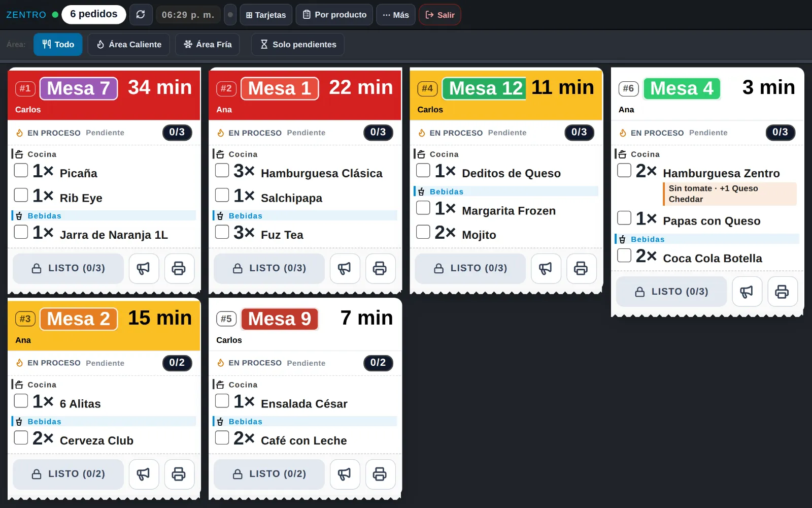This screenshot has height=508, width=812.
Task: Show Solo pendientes orders
Action: click(298, 44)
